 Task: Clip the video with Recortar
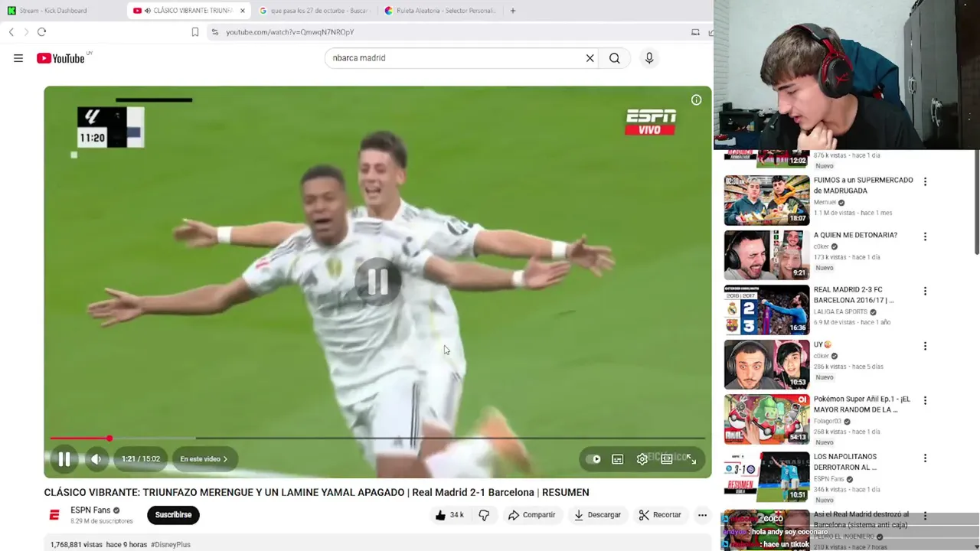click(x=660, y=515)
